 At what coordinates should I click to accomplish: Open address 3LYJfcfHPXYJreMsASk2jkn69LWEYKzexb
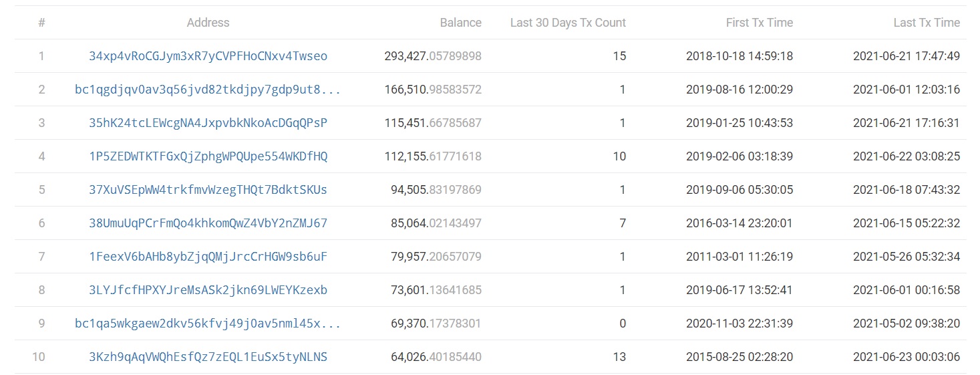coord(208,290)
